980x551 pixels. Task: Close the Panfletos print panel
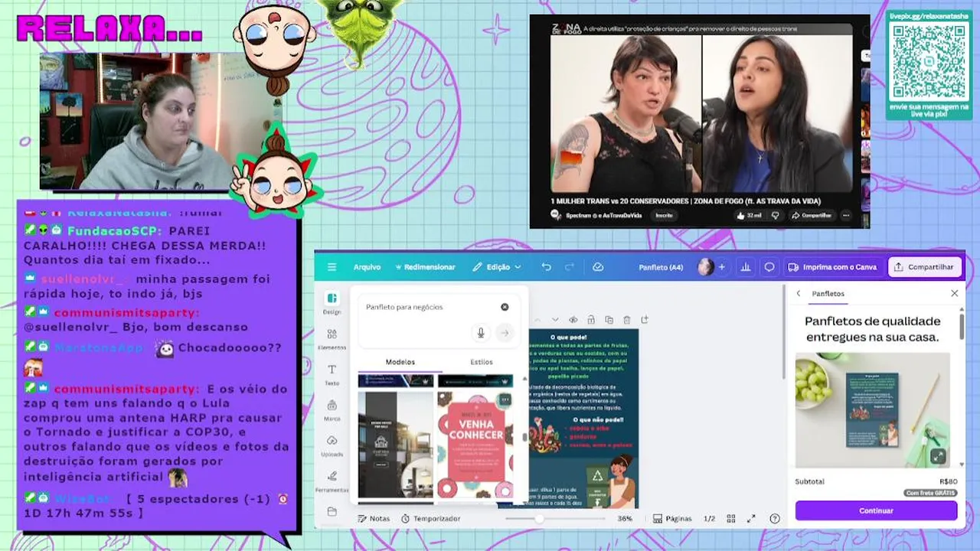tap(954, 293)
